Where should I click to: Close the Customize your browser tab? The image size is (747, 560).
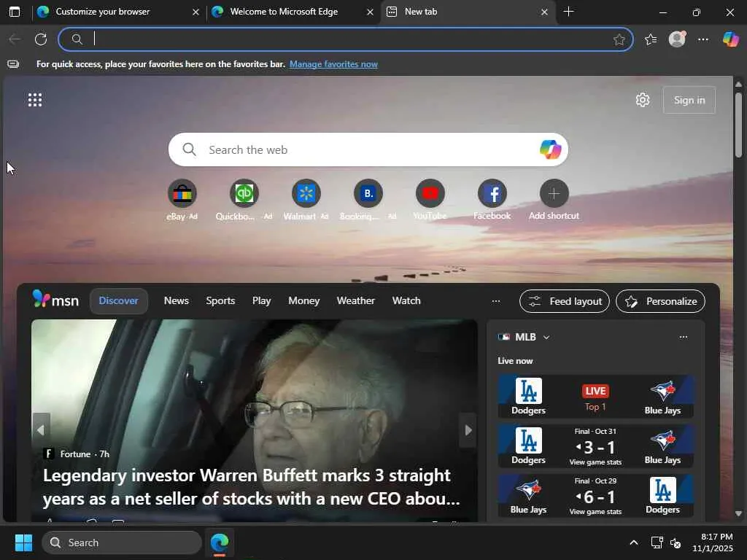click(x=196, y=12)
